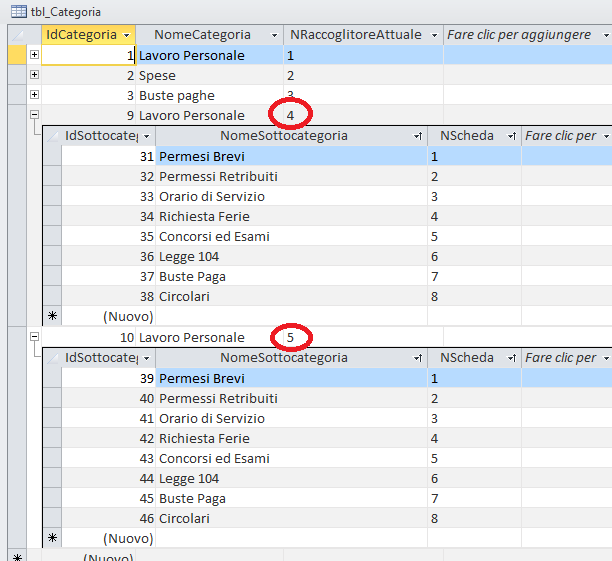This screenshot has height=561, width=612.
Task: Click 'Fare clic per aggiungere' header
Action: 519,35
